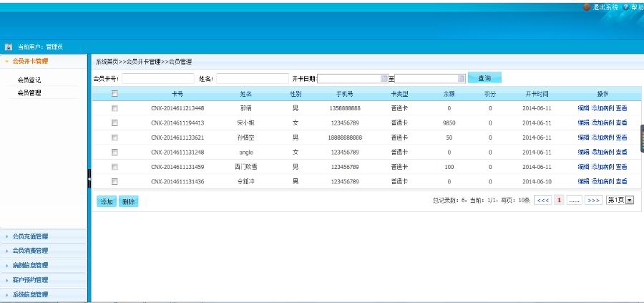644x303 pixels.
Task: Click the question mark help icon
Action: tap(626, 7)
